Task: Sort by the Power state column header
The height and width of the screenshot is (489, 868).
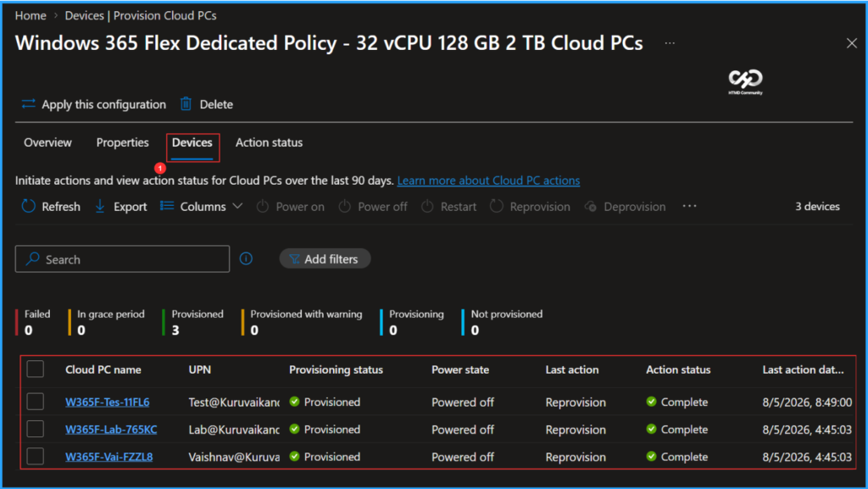Action: 460,370
